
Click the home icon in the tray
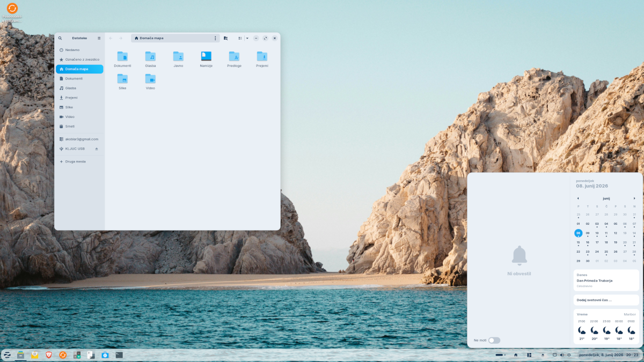(516, 355)
